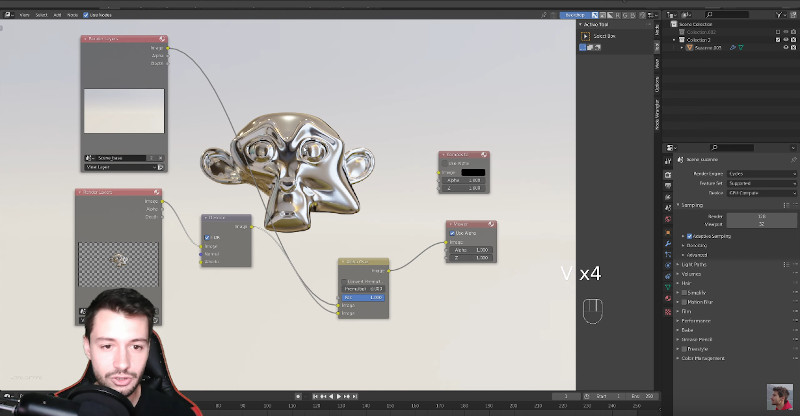The width and height of the screenshot is (800, 416).
Task: Expand the Color Management panel
Action: coord(703,358)
